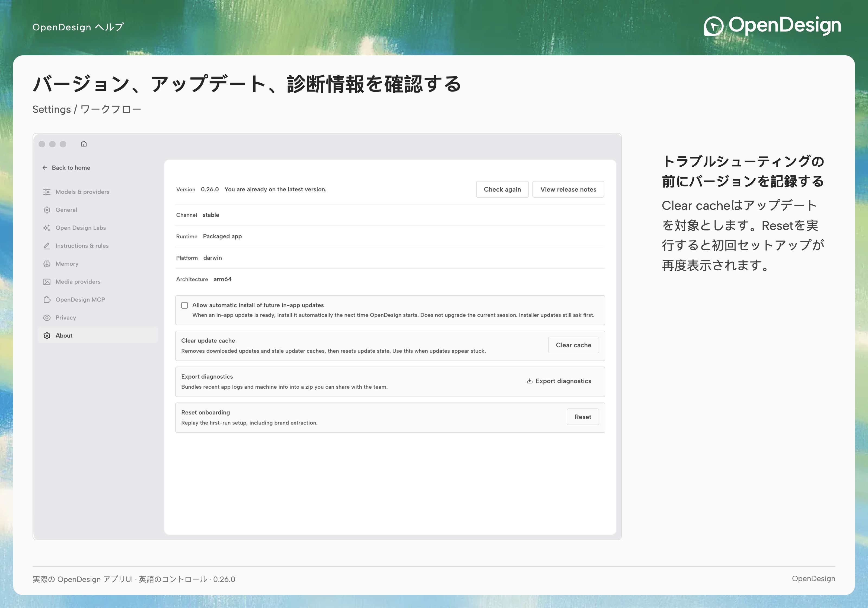Viewport: 868px width, 608px height.
Task: Click You are already on the latest version
Action: click(x=275, y=189)
